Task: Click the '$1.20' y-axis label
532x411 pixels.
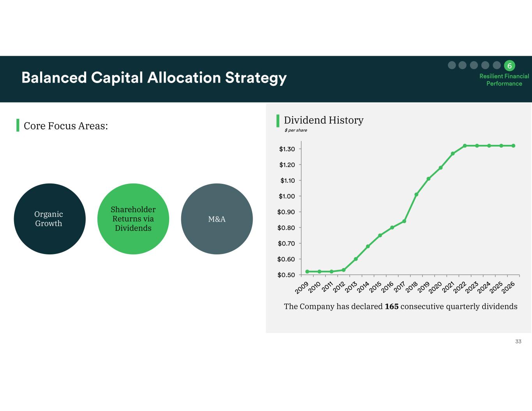Action: click(287, 165)
